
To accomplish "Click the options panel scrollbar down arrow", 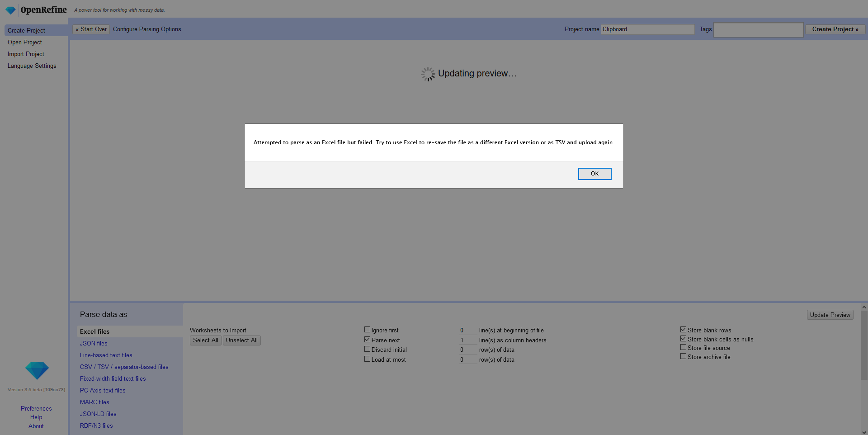I will 864,432.
